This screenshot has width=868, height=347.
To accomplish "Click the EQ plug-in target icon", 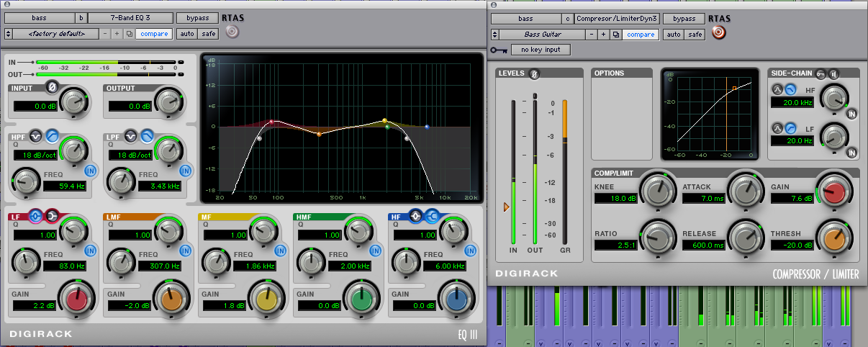I will tap(230, 32).
